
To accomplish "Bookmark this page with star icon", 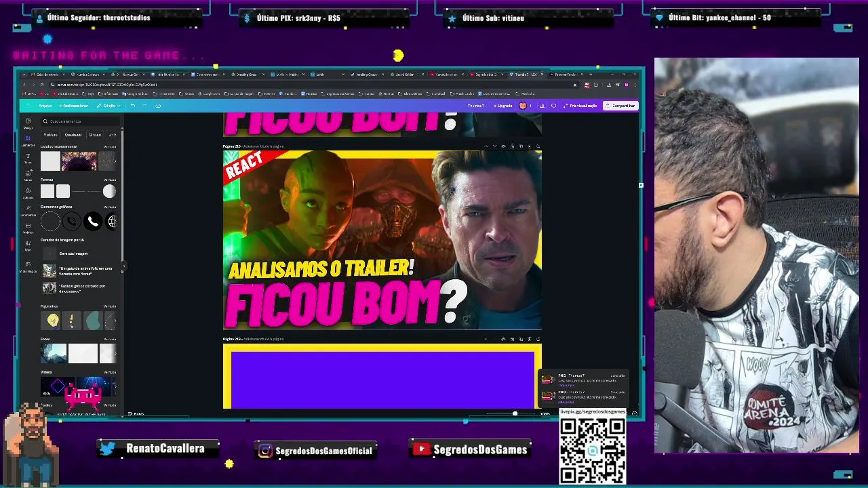I will [x=575, y=85].
